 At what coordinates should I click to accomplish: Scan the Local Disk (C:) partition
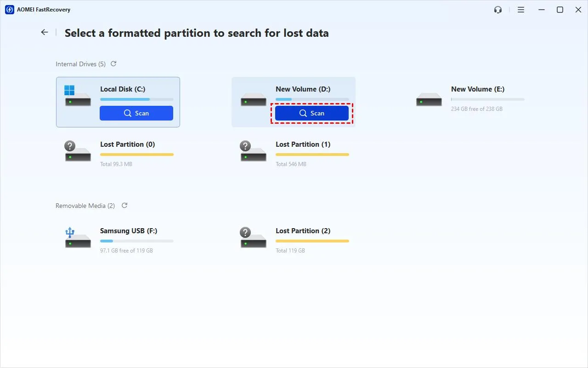tap(136, 113)
